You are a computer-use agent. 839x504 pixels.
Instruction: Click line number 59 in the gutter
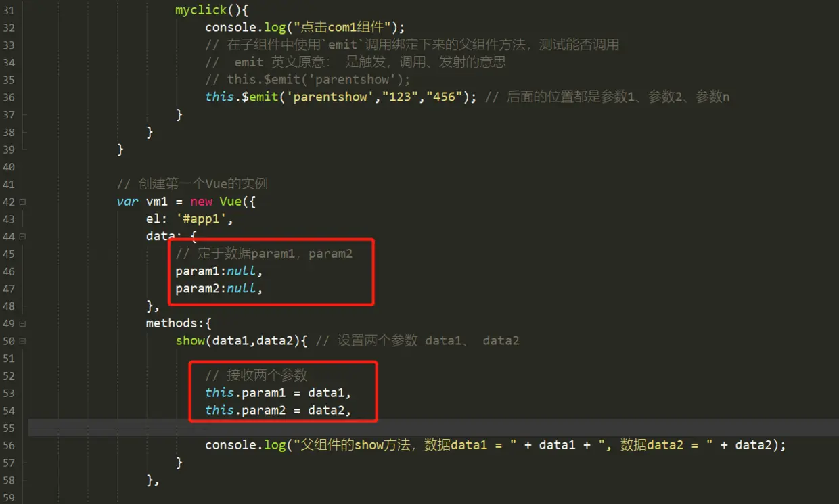coord(9,497)
